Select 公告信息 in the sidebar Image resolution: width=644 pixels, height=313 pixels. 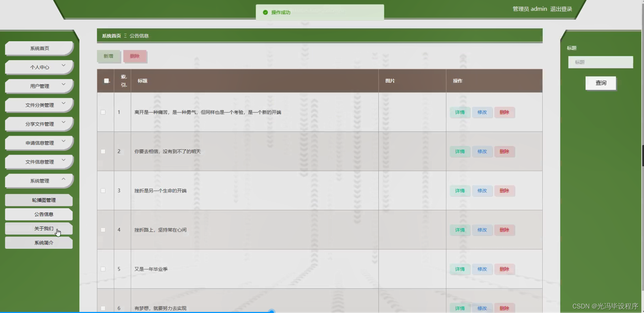(x=38, y=214)
